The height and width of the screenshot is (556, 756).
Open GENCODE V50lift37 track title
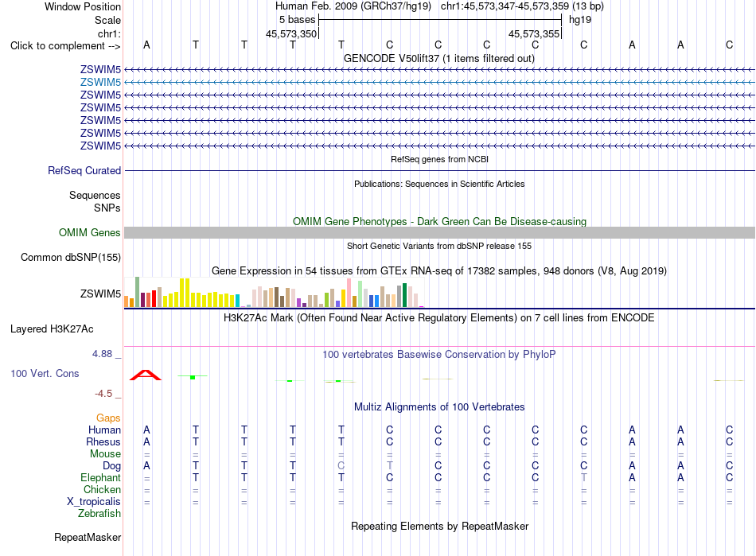[x=438, y=58]
